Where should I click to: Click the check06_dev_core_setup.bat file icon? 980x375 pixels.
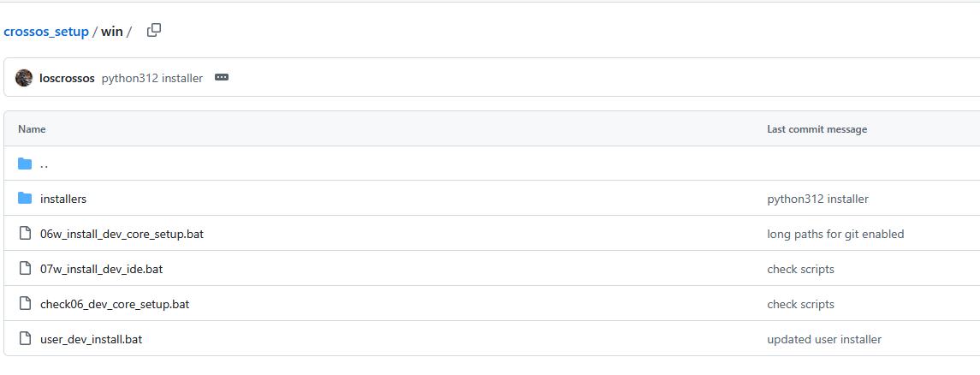tap(25, 304)
